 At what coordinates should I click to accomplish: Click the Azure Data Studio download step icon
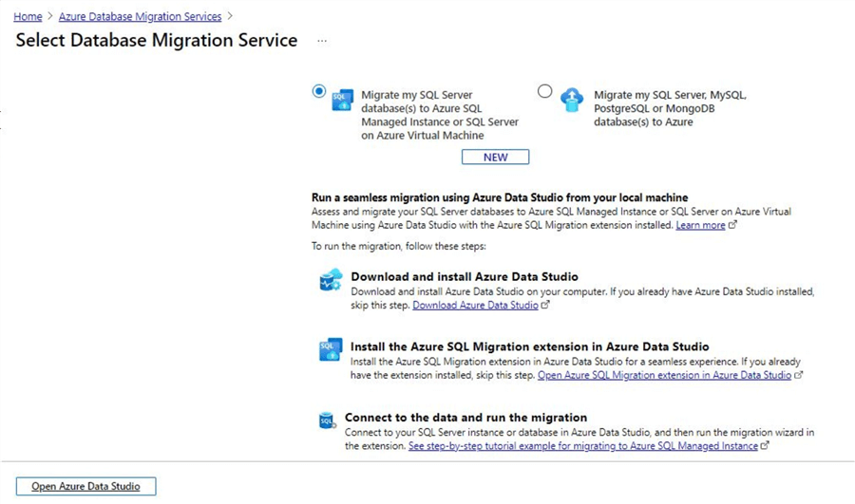(x=331, y=280)
